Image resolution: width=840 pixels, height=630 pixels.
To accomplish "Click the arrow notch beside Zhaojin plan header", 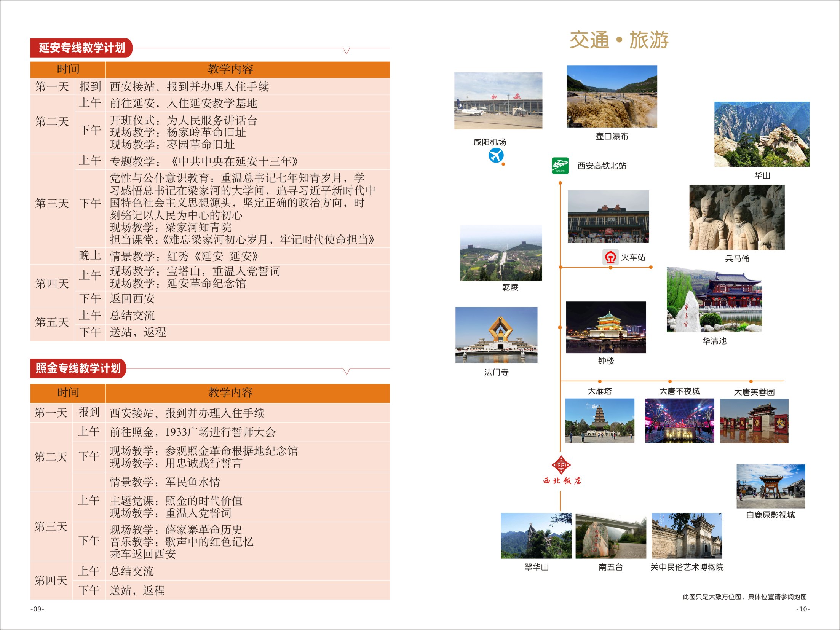I will tap(347, 371).
